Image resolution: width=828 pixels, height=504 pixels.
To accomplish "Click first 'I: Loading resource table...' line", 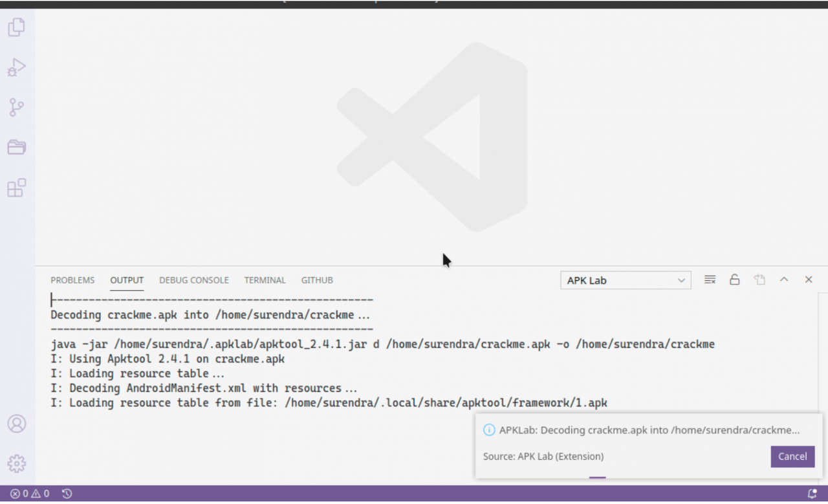I will click(138, 373).
